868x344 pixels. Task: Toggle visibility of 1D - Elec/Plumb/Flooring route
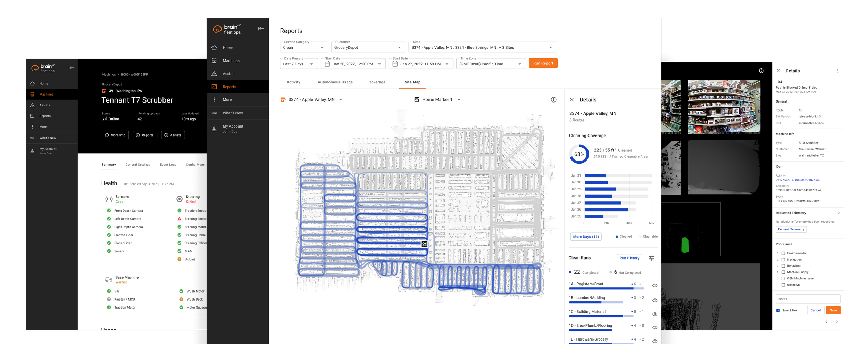655,328
